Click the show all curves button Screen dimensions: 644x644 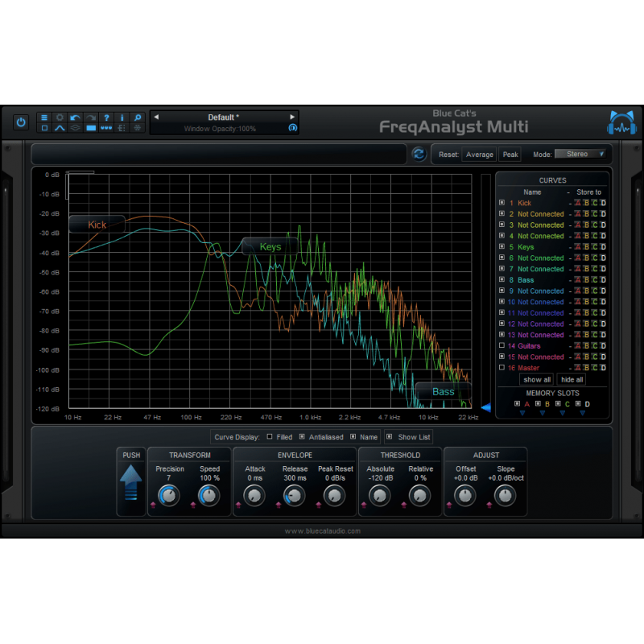pos(536,379)
